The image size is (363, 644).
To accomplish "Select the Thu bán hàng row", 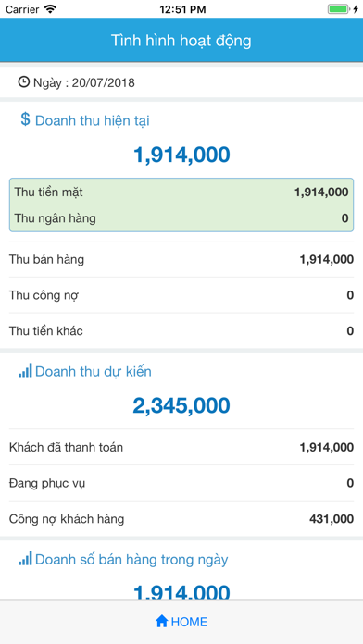I will pos(181,259).
